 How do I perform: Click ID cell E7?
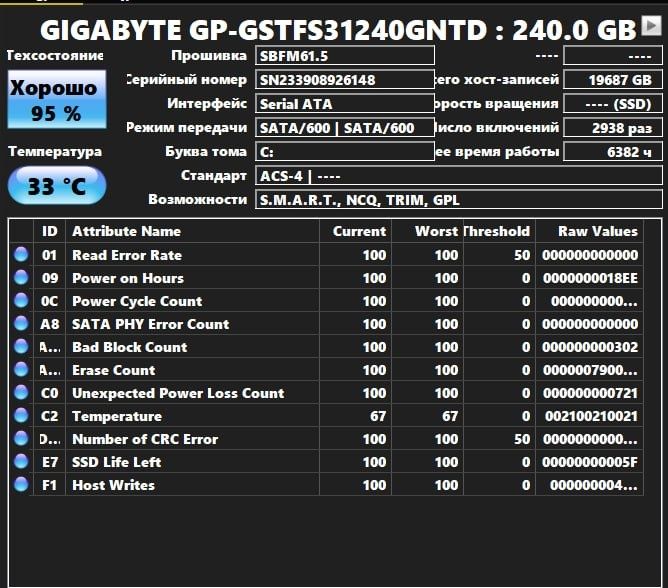point(49,462)
